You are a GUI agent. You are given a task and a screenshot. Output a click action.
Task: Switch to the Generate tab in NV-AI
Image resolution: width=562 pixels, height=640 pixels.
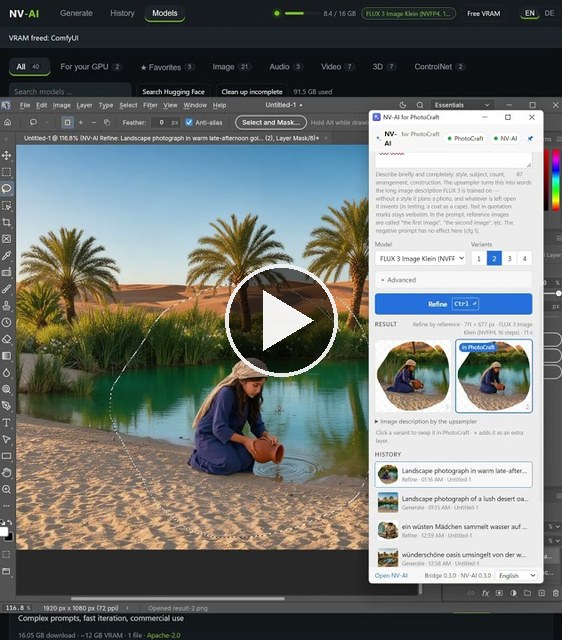pos(76,13)
